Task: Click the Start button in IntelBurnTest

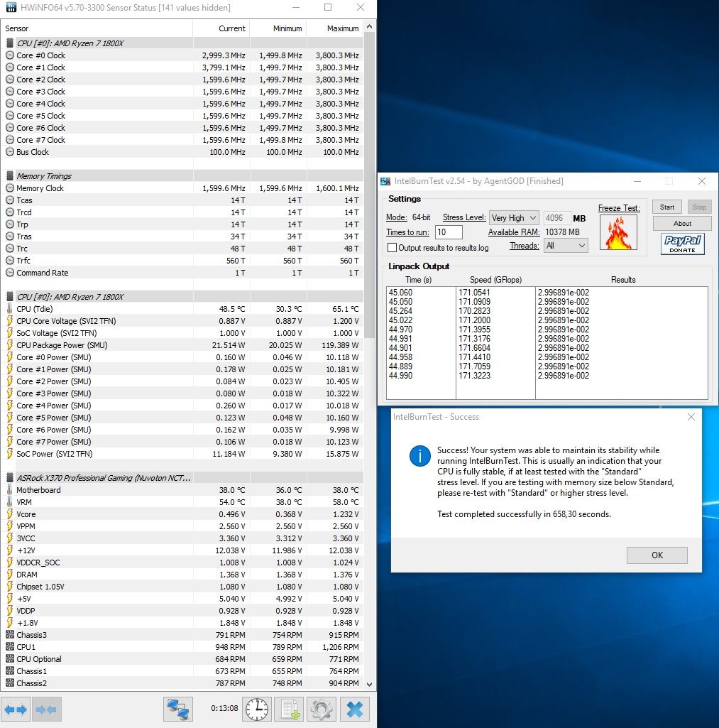Action: [667, 207]
